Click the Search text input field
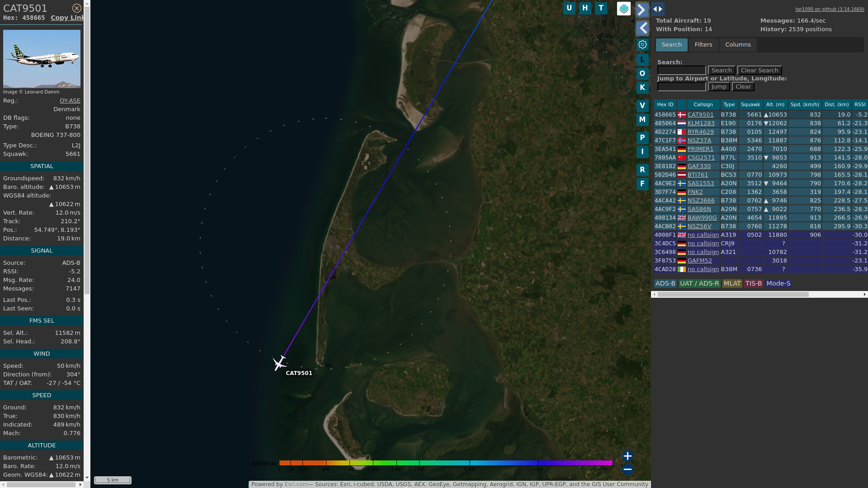This screenshot has width=868, height=488. [x=681, y=70]
